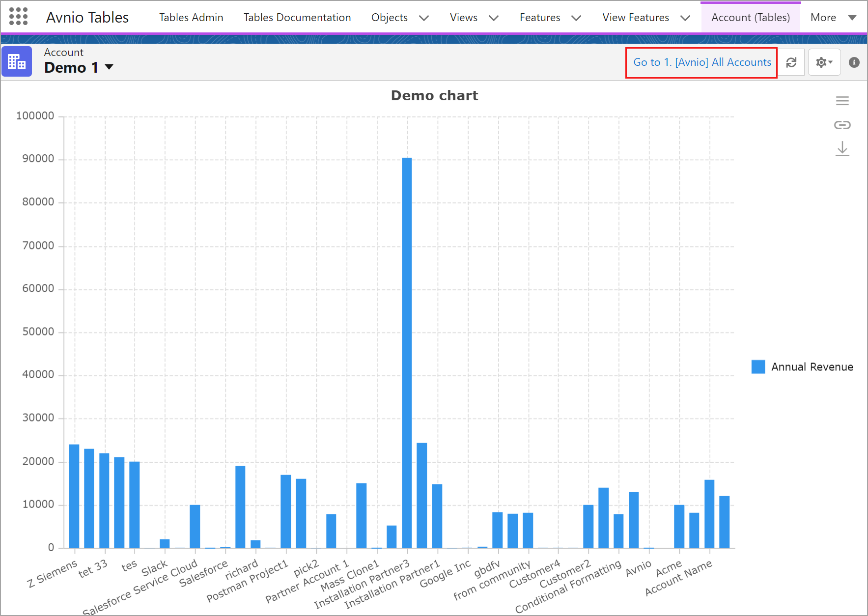This screenshot has height=616, width=868.
Task: Expand the Views menu chevron
Action: pos(493,18)
